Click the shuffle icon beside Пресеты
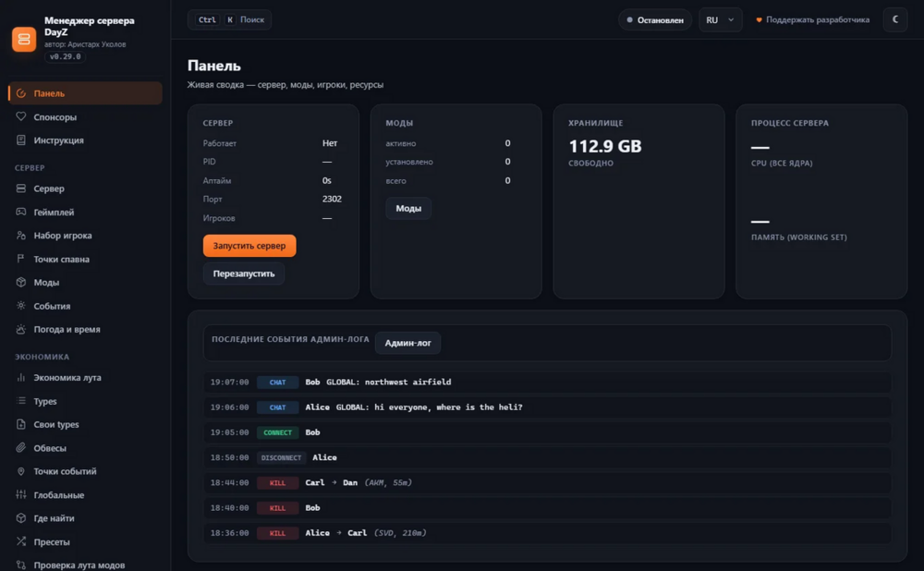924x571 pixels. tap(21, 541)
